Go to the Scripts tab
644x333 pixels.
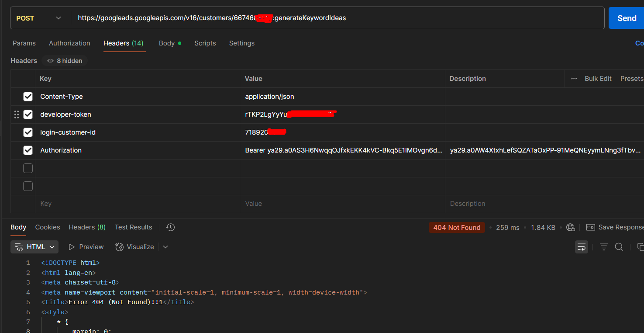pyautogui.click(x=205, y=43)
